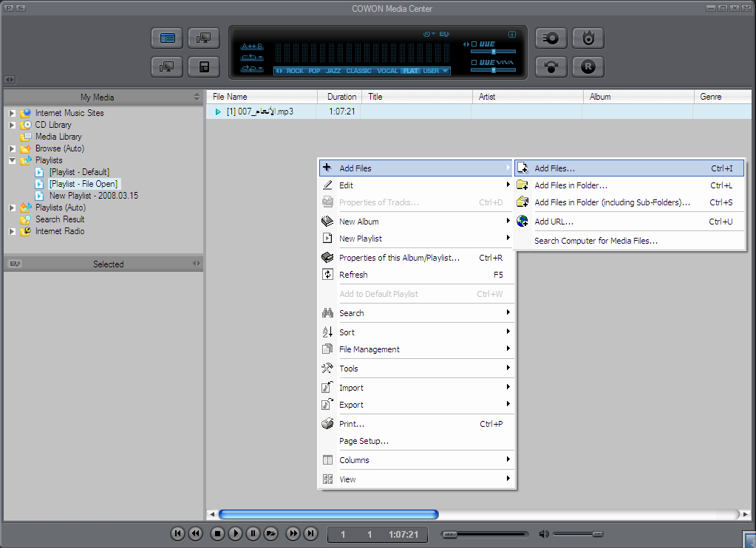Open the Export submenu
This screenshot has width=756, height=548.
[416, 405]
